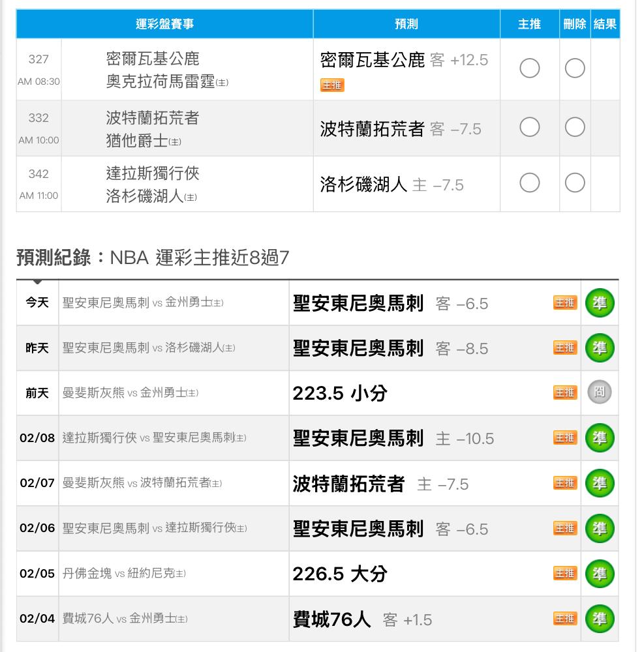Select 主推 radio for game 342 湖人
The height and width of the screenshot is (652, 644).
pyautogui.click(x=529, y=184)
